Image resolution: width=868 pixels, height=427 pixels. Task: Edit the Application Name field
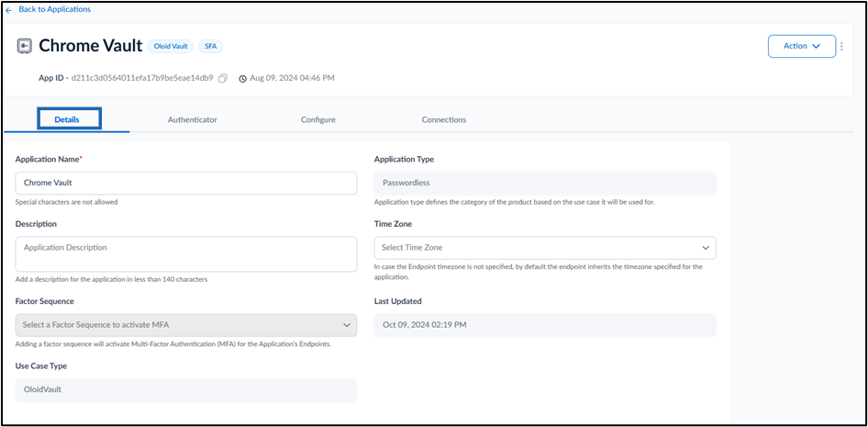(x=186, y=183)
